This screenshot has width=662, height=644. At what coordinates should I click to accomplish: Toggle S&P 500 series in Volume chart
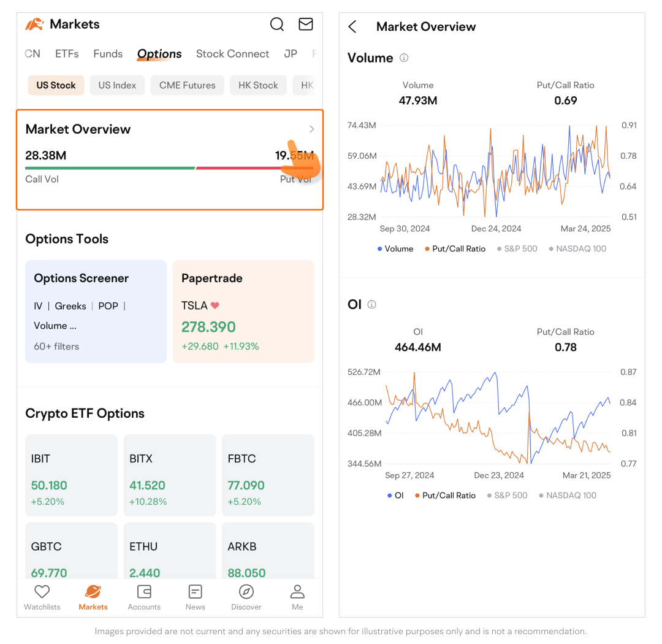click(x=517, y=249)
